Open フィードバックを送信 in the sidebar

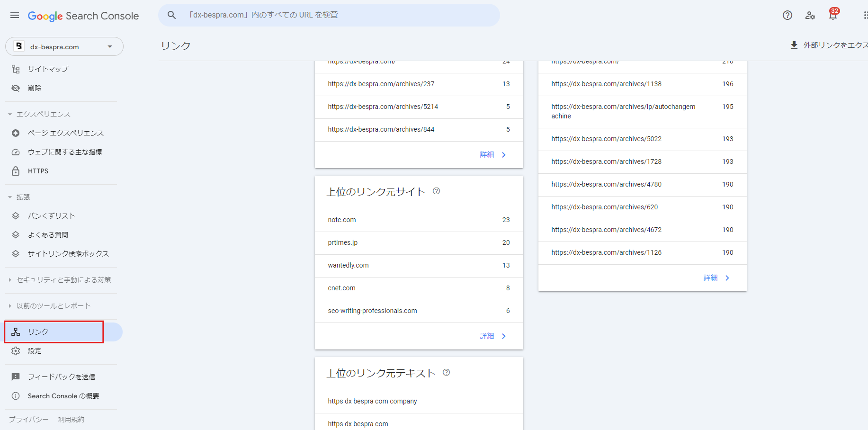[x=61, y=377]
